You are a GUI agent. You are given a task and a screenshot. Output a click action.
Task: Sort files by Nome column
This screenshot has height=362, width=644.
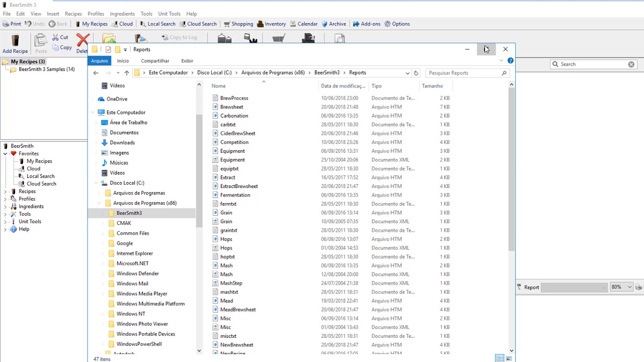point(218,86)
